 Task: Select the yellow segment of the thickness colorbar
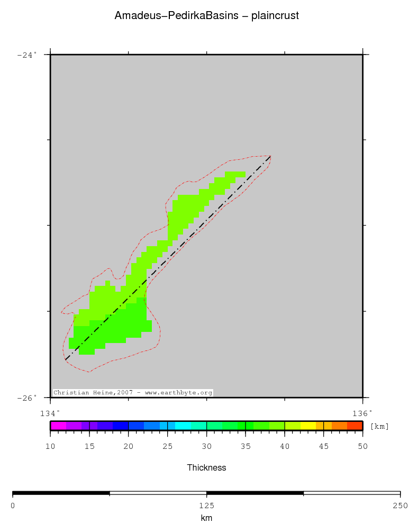[308, 426]
